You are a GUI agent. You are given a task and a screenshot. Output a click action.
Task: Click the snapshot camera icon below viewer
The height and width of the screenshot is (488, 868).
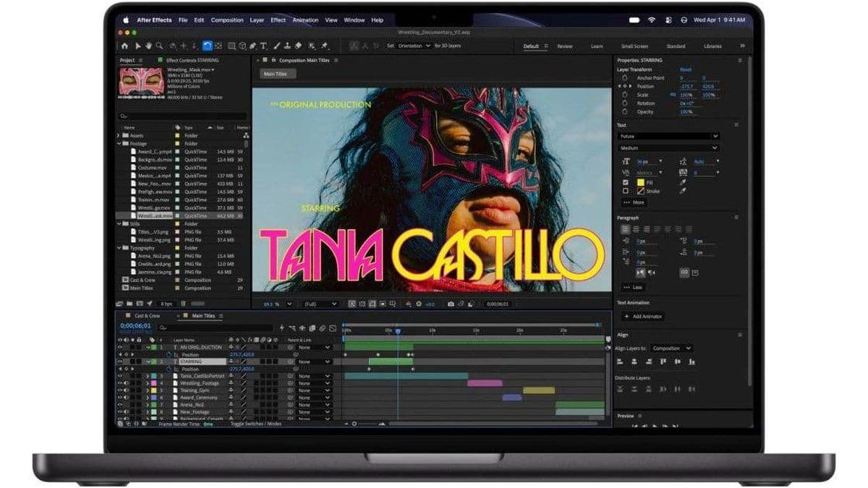click(451, 304)
